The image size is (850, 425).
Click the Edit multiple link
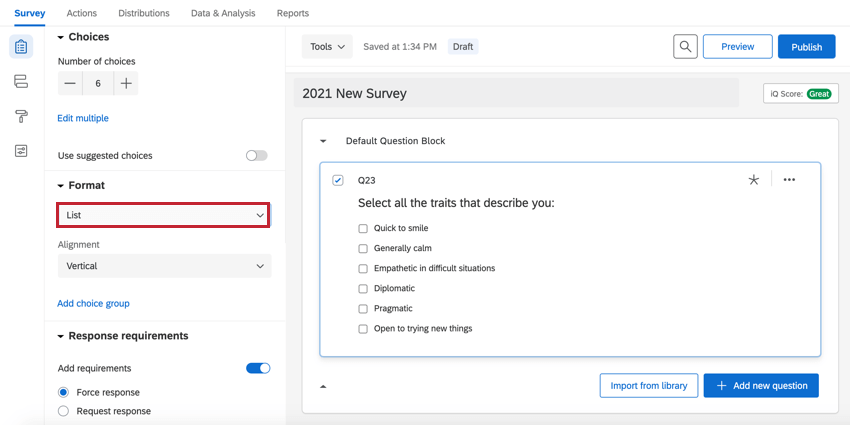click(83, 118)
